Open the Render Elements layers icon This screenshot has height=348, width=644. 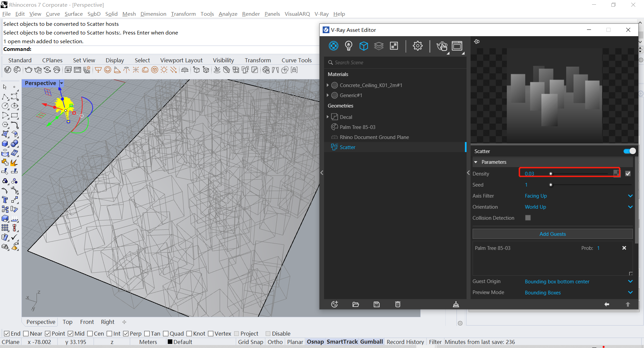pyautogui.click(x=379, y=46)
